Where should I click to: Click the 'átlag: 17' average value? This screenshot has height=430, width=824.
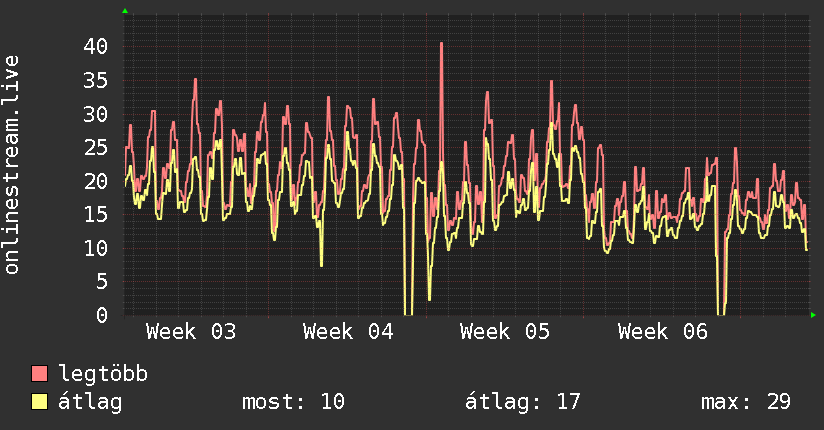(523, 402)
